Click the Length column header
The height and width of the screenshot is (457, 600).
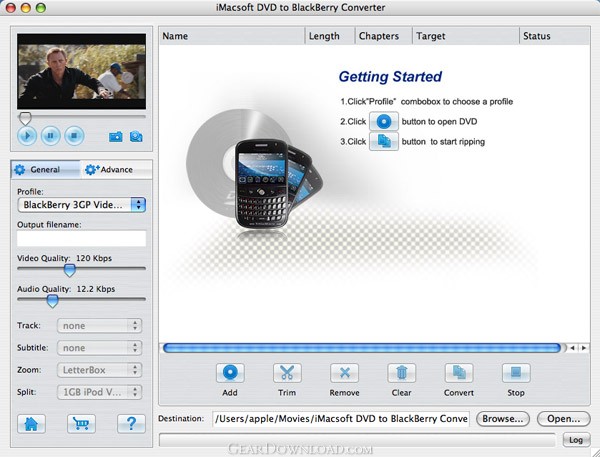tap(330, 36)
